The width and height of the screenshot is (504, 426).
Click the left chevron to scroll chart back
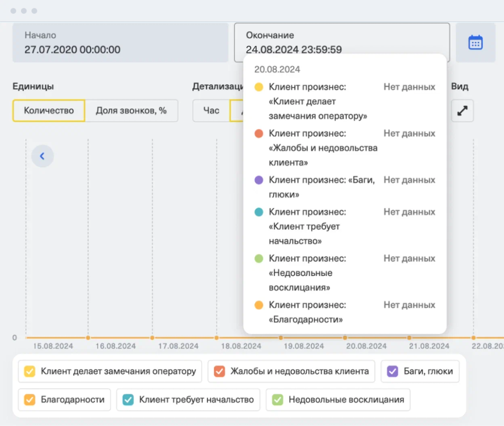pyautogui.click(x=42, y=156)
